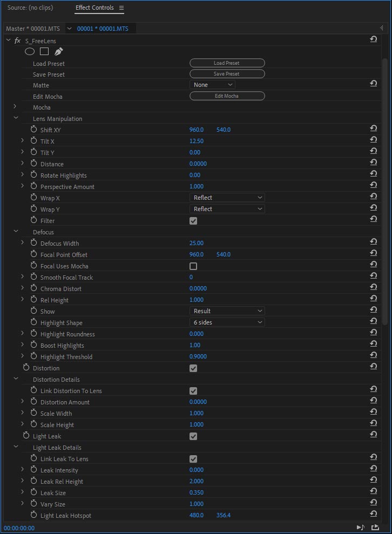Select the ellipse mask tool
Screen dimensions: 392x534
(x=30, y=52)
